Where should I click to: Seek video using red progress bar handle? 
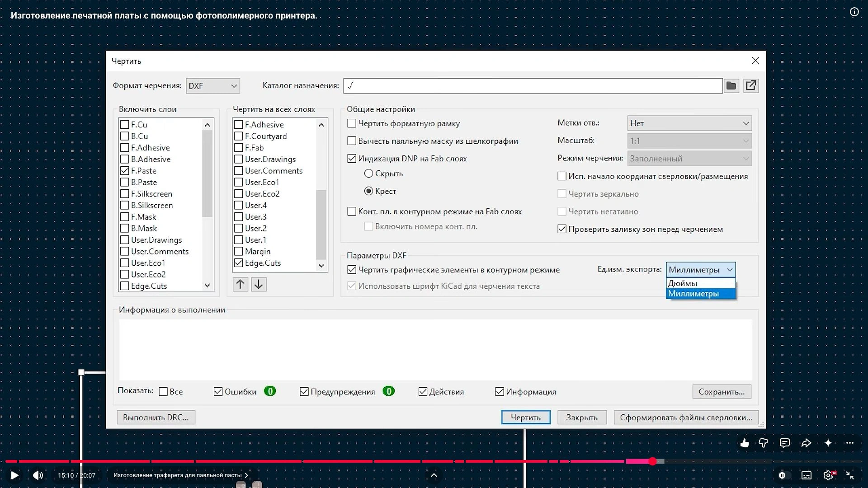pyautogui.click(x=652, y=461)
